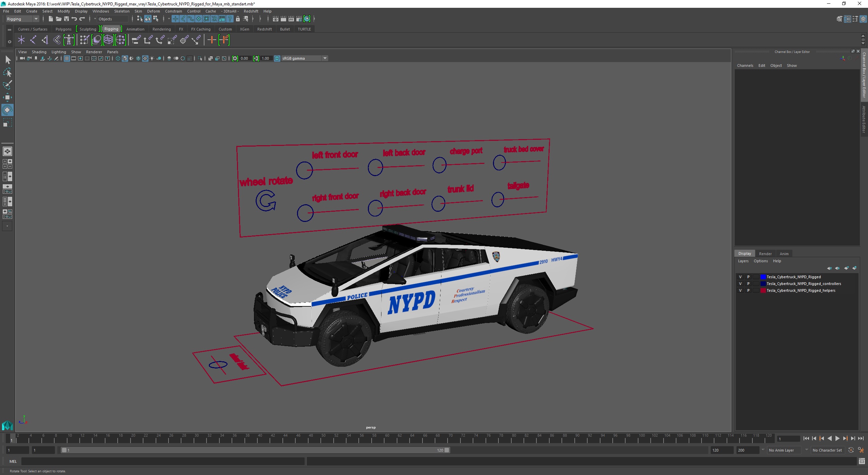Expand the Objects selection mask dropdown arrow
868x475 pixels.
click(x=95, y=19)
